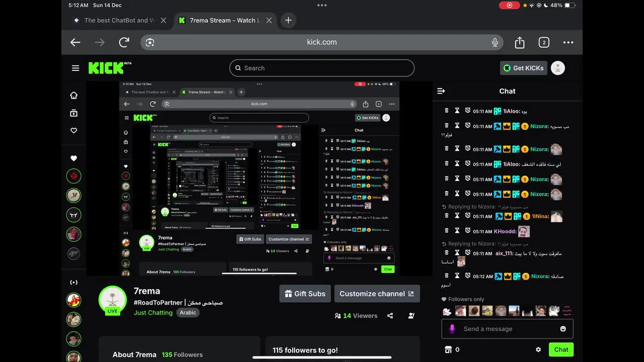Image resolution: width=644 pixels, height=362 pixels.
Task: Timeout Nizora on the 05:12 AM message
Action: [x=457, y=276]
